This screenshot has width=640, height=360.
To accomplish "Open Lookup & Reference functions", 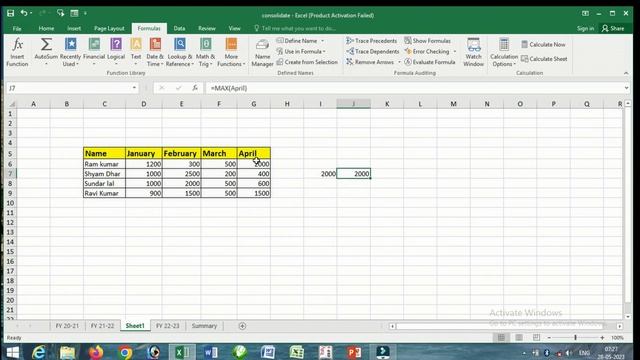I will 180,52.
